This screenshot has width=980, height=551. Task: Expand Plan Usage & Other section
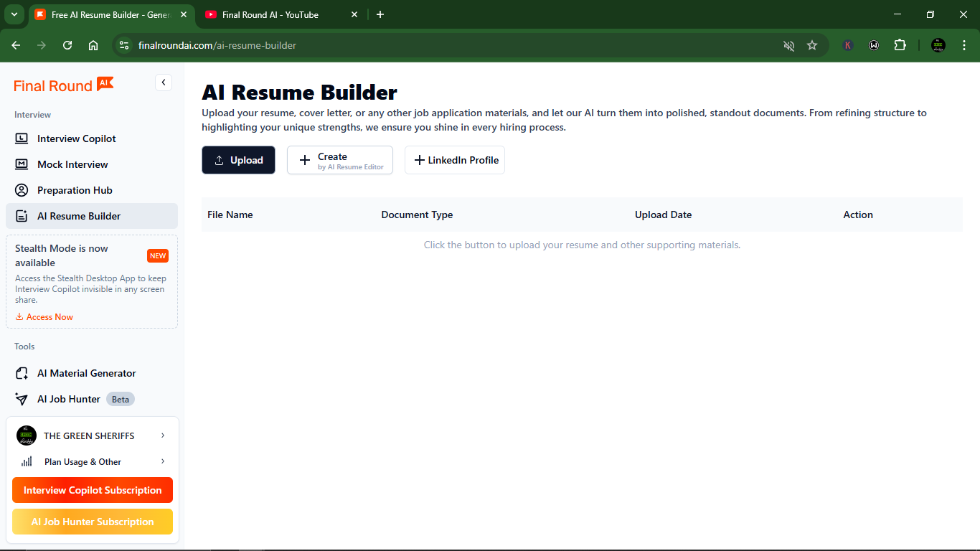pos(93,461)
